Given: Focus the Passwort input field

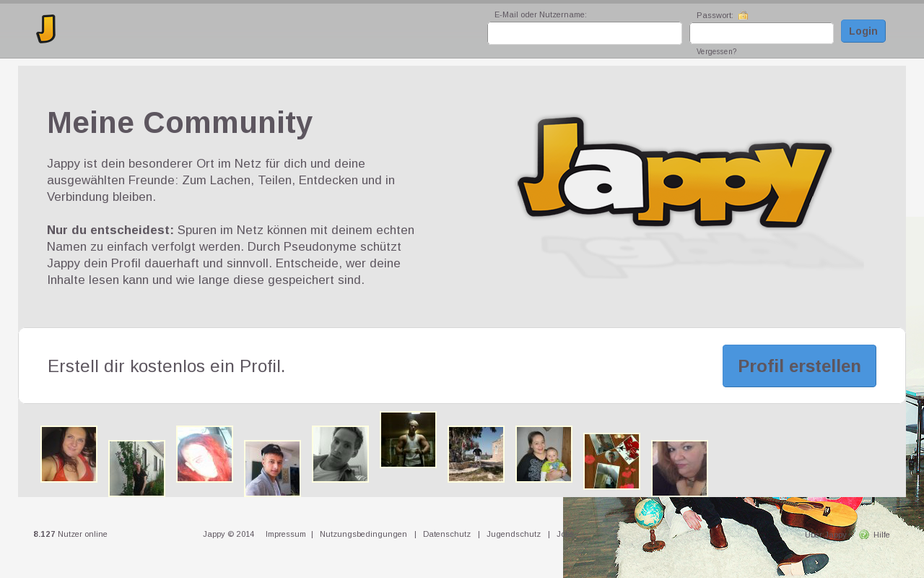Looking at the screenshot, I should pos(762,33).
